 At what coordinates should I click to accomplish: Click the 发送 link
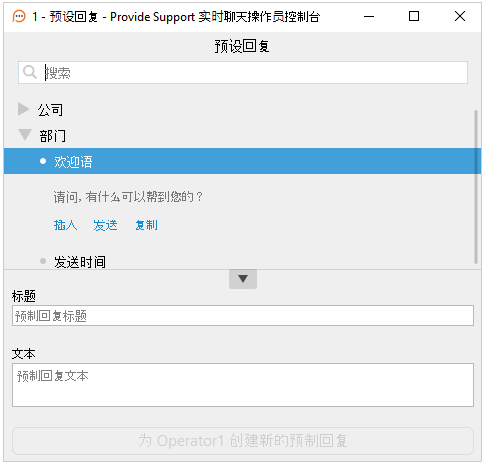[x=105, y=225]
